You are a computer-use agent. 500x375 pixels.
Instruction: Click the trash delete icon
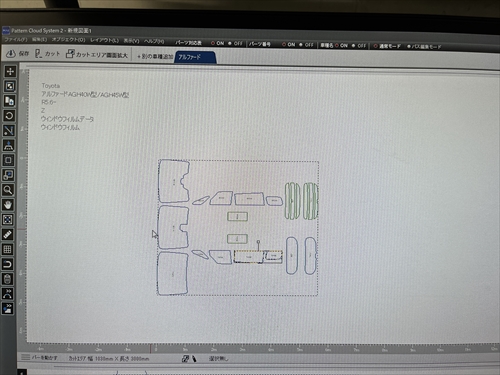7,279
